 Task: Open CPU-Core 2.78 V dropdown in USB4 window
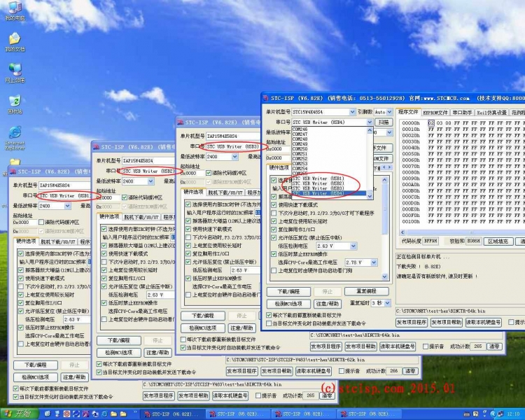pos(374,262)
